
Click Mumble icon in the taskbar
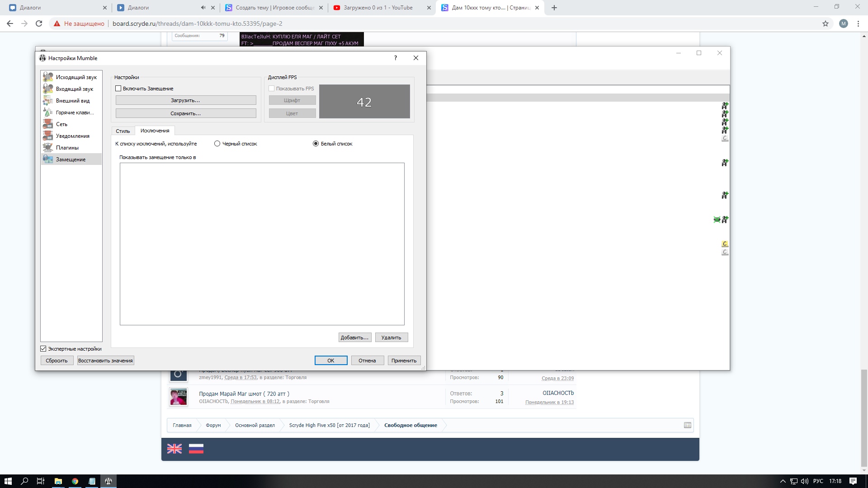pos(108,481)
